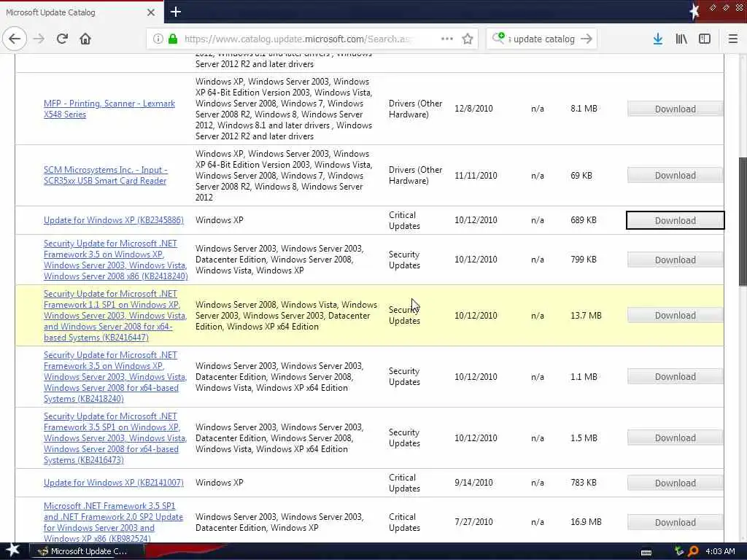Go back to the previous page
This screenshot has width=747, height=560.
point(15,39)
